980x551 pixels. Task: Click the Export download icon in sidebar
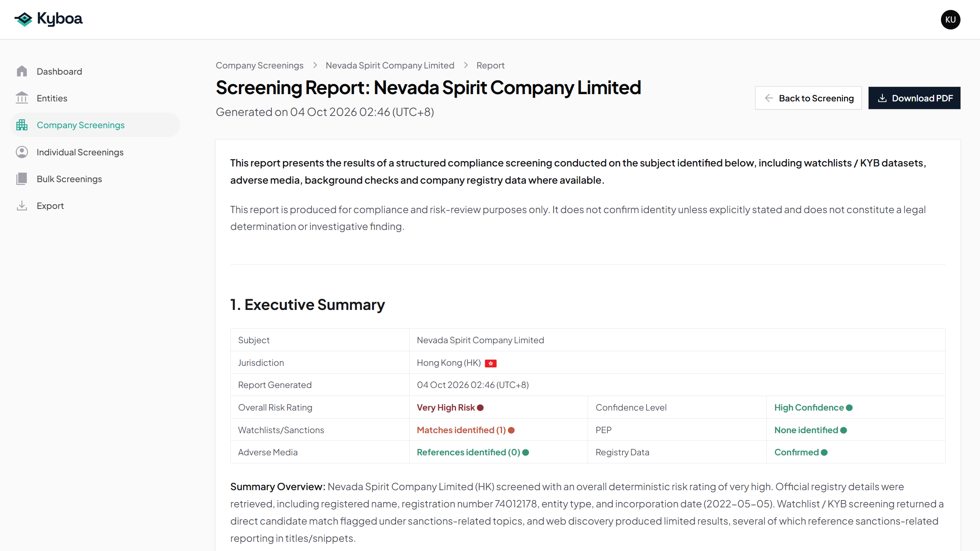tap(22, 205)
